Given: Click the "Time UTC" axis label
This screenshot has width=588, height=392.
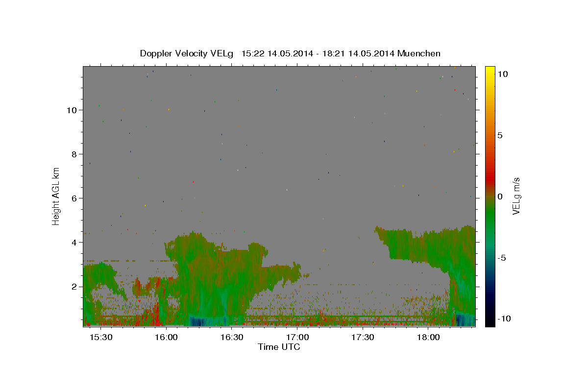Looking at the screenshot, I should coord(279,347).
